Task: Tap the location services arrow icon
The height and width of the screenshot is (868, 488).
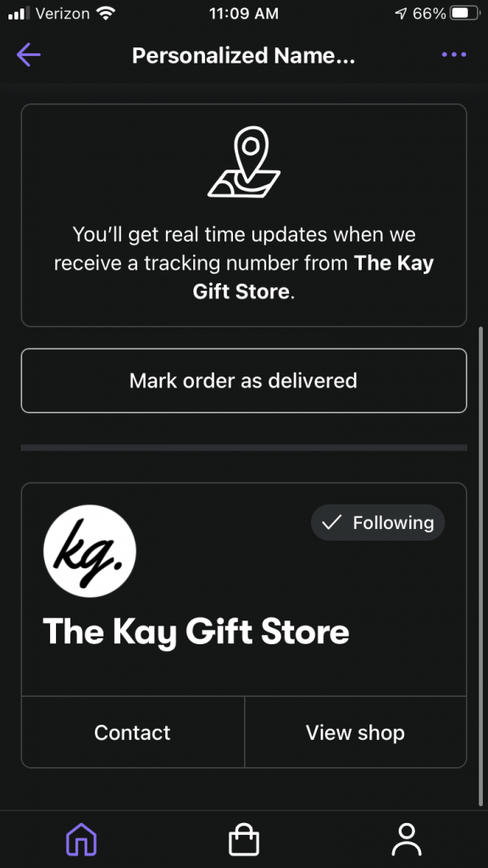Action: [401, 14]
